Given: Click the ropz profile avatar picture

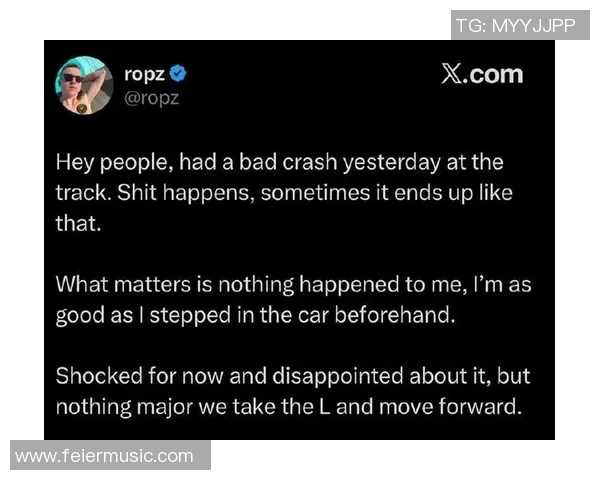Looking at the screenshot, I should (84, 85).
